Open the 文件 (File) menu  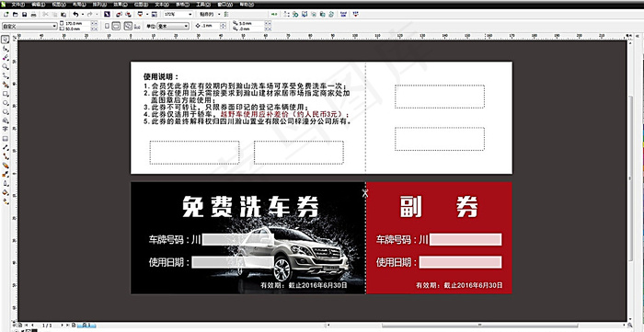pyautogui.click(x=17, y=5)
